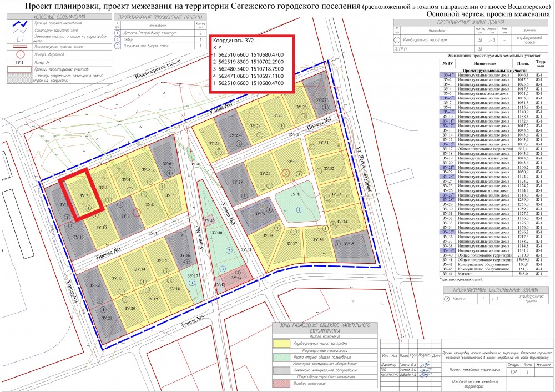Click the ЗУ-1 row in the explication table

(493, 75)
